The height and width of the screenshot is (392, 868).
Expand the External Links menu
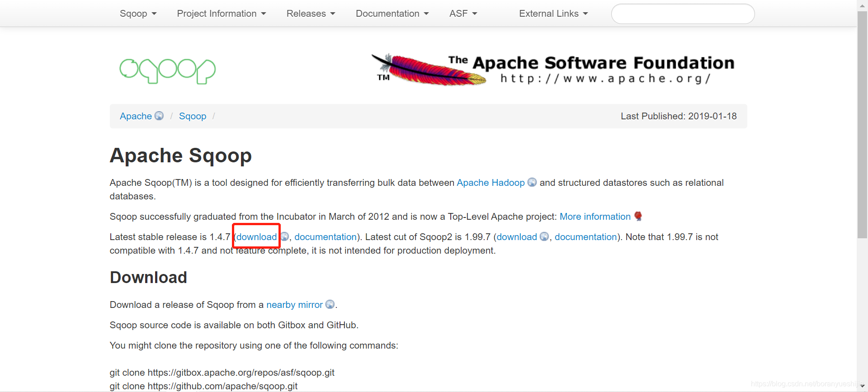(x=553, y=14)
